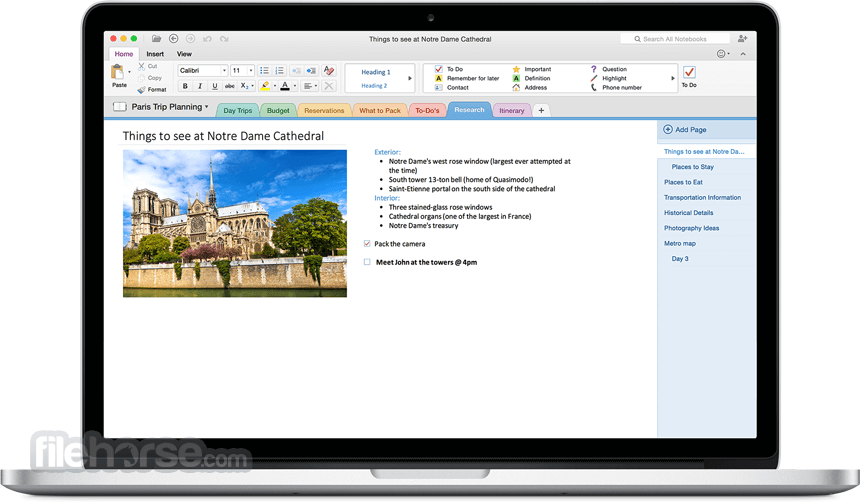Apply the black font color
Image resolution: width=860 pixels, height=503 pixels.
click(x=285, y=86)
